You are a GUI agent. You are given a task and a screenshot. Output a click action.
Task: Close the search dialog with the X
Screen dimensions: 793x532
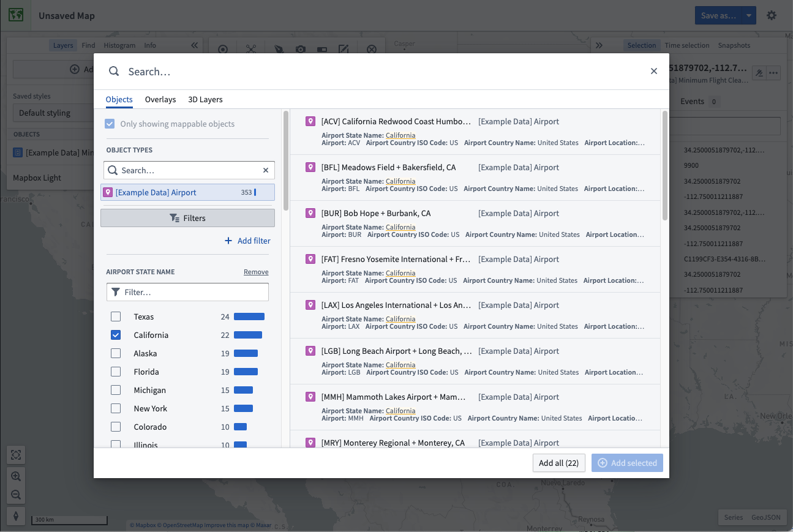click(x=654, y=71)
